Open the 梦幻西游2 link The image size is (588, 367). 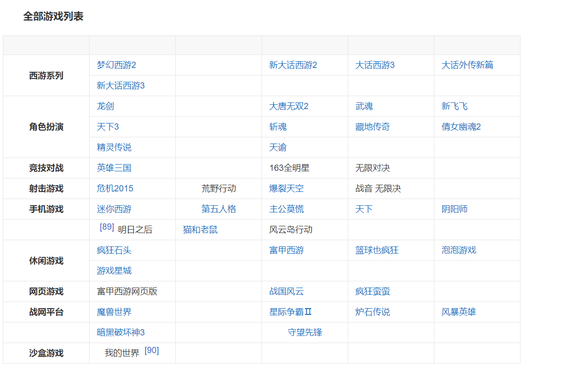point(116,65)
